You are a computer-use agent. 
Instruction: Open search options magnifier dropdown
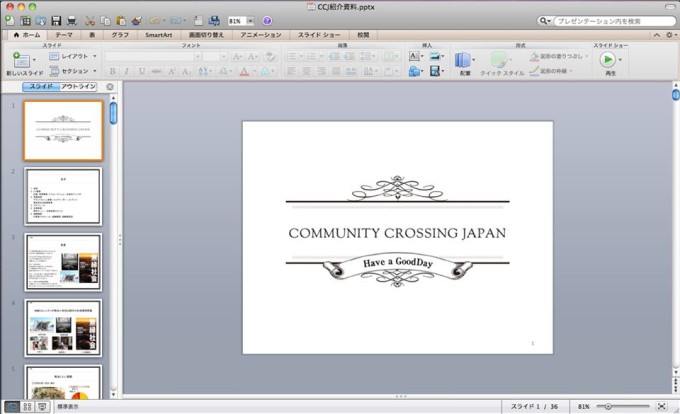pos(545,21)
